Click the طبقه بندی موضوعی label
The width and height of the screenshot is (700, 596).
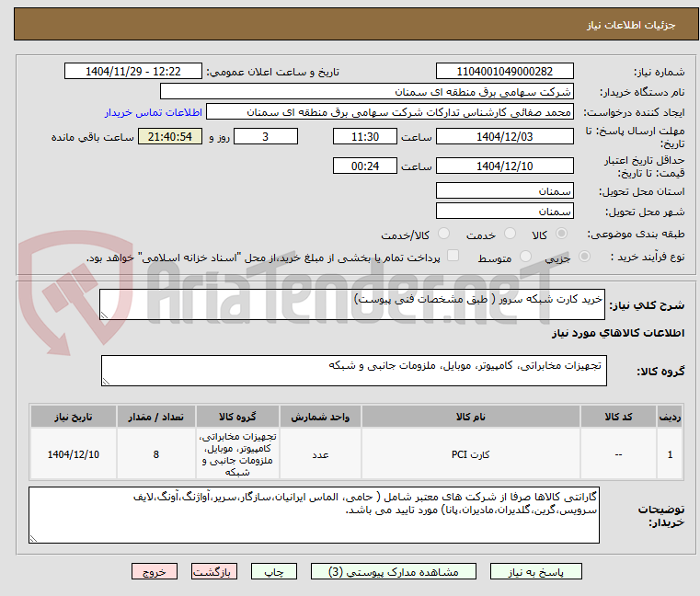pos(636,234)
